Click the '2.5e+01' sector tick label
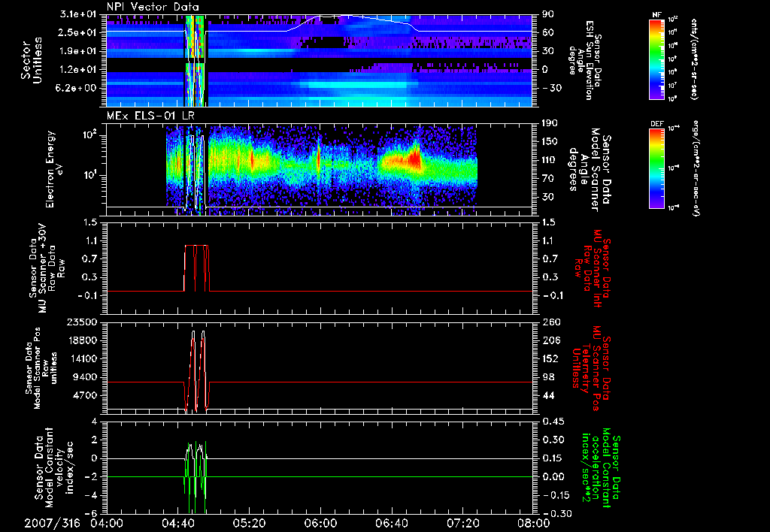Viewport: 770px width, 532px height. (77, 32)
